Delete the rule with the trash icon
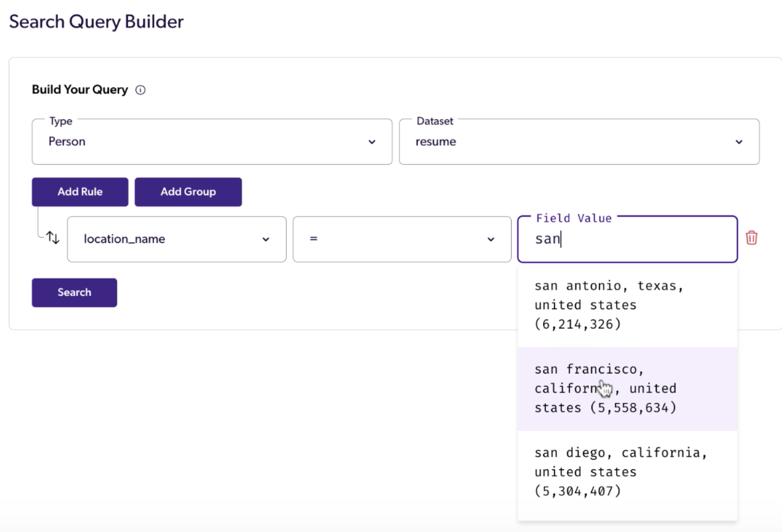Viewport: 782px width, 532px height. 751,238
